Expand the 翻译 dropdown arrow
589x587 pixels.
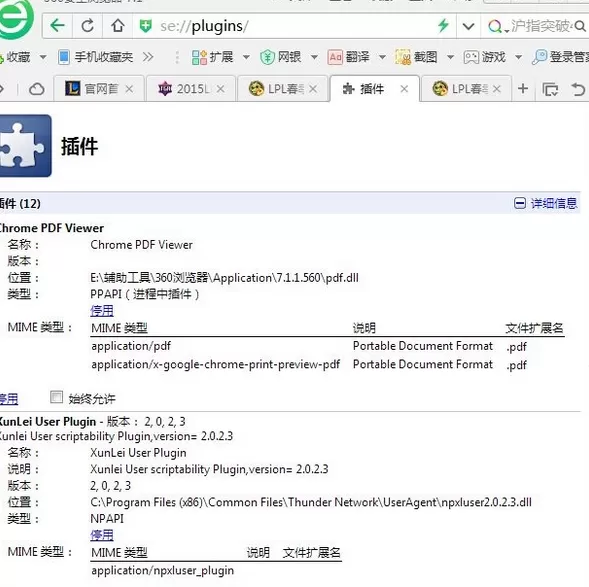click(382, 57)
